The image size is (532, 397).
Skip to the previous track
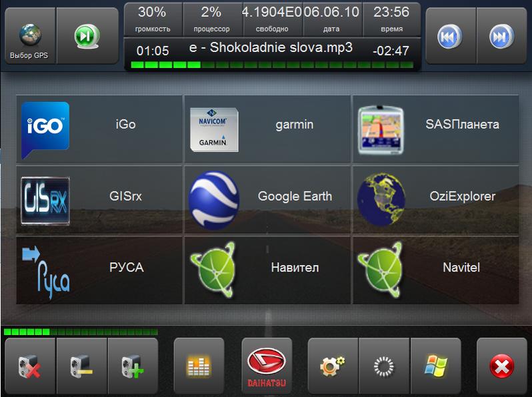click(x=451, y=36)
